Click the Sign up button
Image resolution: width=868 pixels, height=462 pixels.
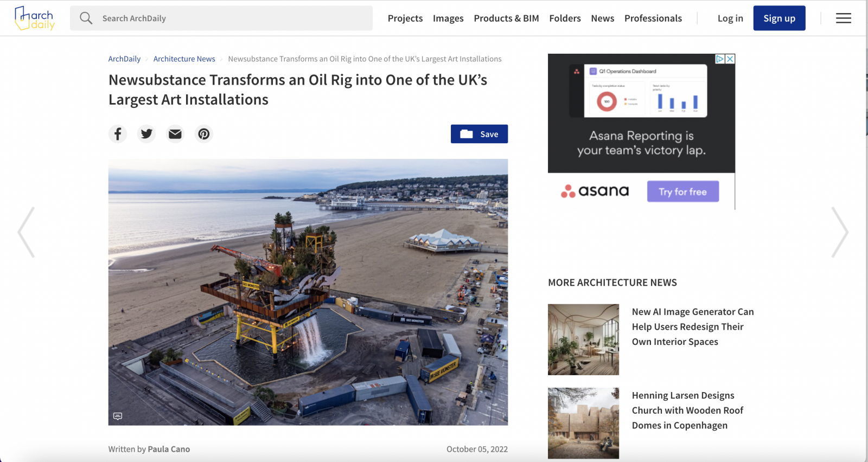pyautogui.click(x=779, y=18)
